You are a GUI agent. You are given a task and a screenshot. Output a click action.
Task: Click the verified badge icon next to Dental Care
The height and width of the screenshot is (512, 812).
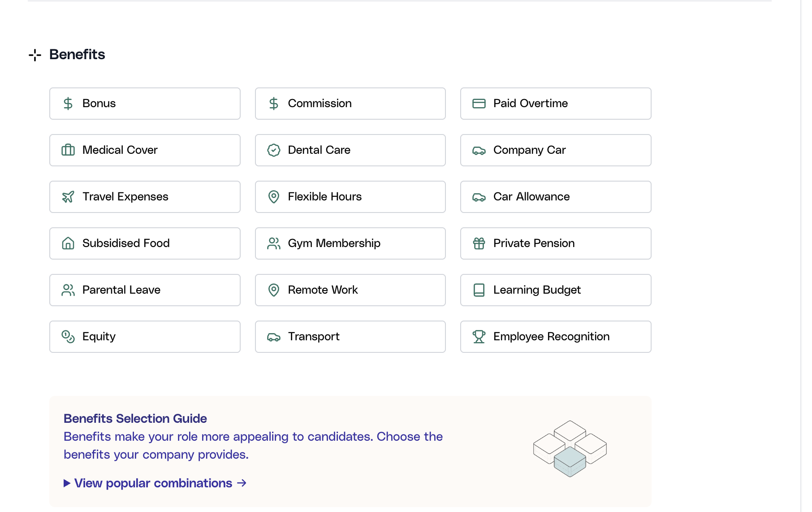273,150
